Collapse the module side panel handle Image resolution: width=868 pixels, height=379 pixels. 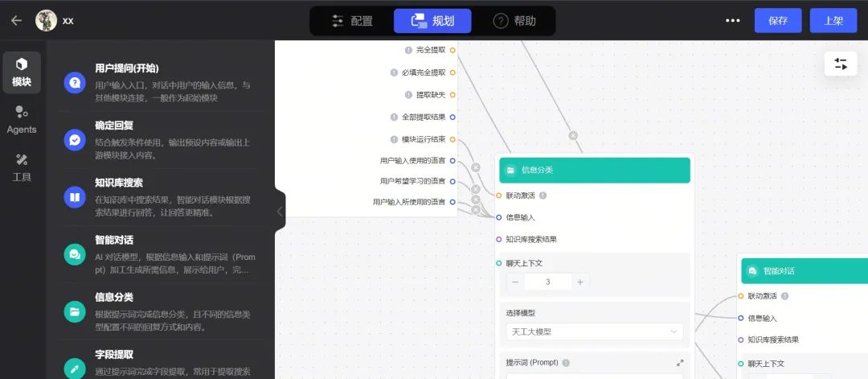tap(280, 211)
